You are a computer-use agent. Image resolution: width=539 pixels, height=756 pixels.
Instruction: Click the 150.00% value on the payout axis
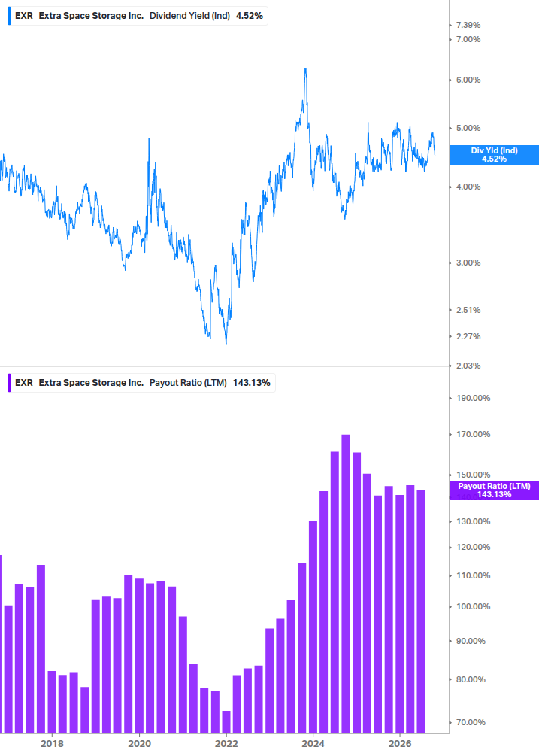[473, 475]
